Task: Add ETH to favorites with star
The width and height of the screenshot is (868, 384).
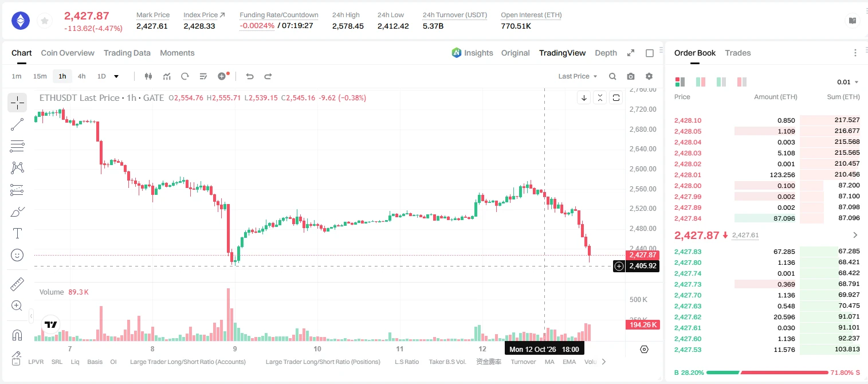Action: (44, 21)
